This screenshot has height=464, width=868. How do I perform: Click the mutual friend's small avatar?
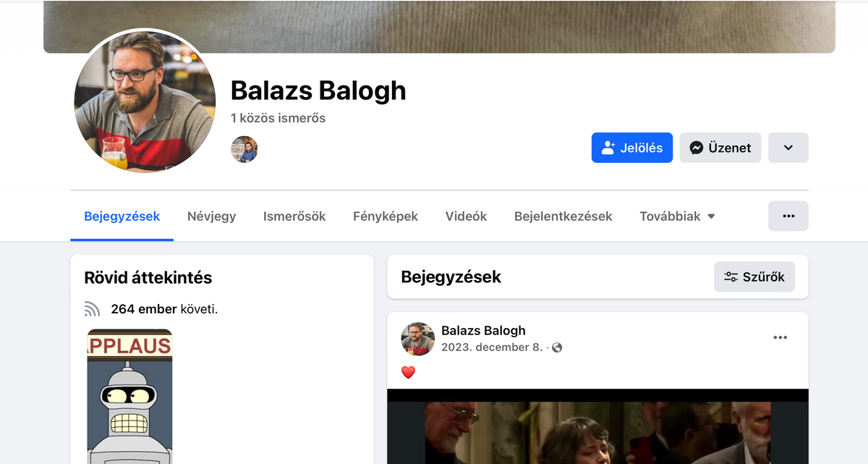pos(244,149)
